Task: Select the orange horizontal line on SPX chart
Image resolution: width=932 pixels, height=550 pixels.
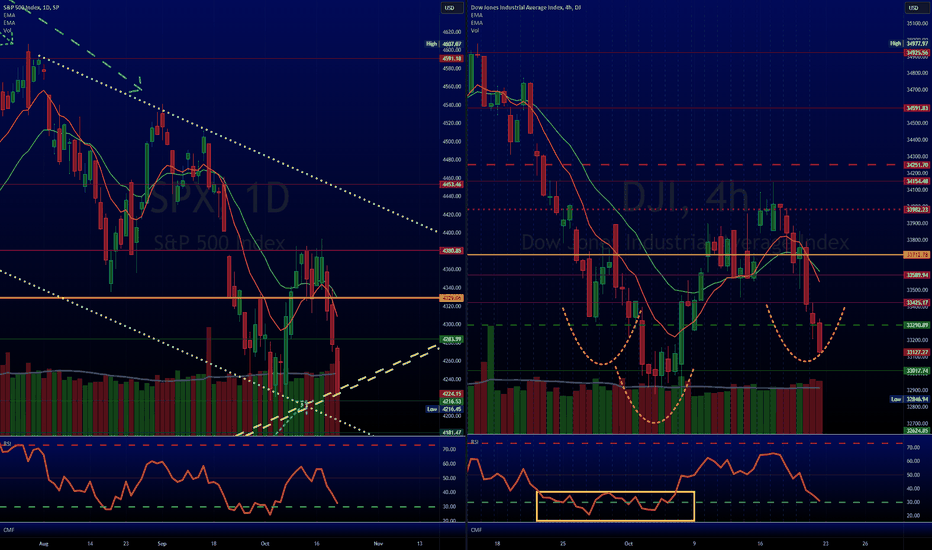Action: (219, 297)
